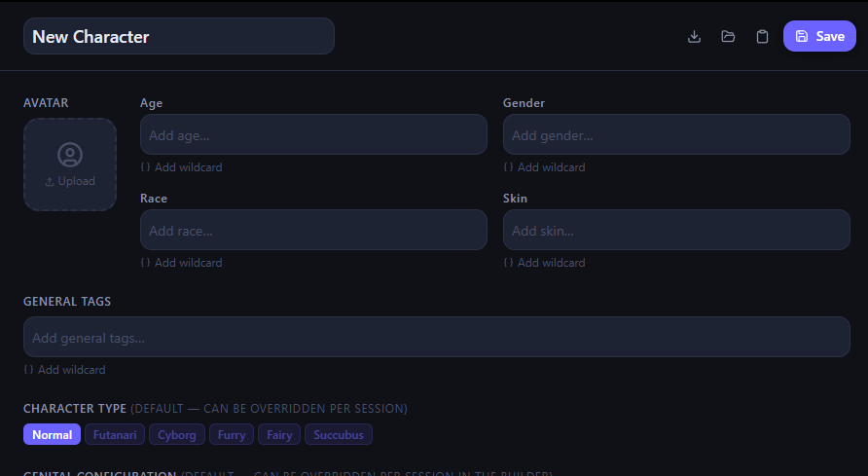Select the Furry character type chip
Image resolution: width=868 pixels, height=476 pixels.
pos(232,435)
